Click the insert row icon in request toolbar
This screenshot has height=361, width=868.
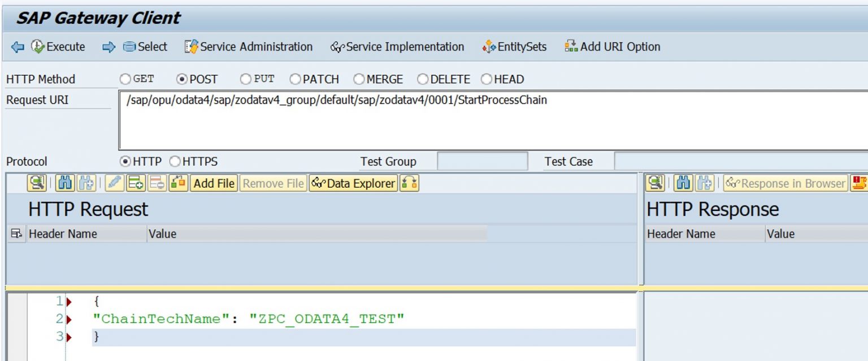(x=134, y=183)
